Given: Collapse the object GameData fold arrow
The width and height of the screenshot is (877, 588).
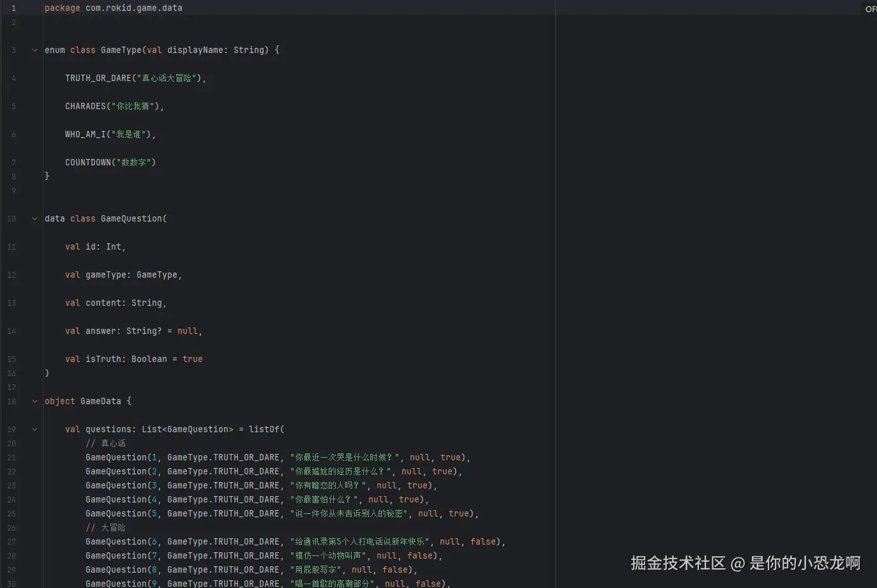Looking at the screenshot, I should [x=34, y=401].
